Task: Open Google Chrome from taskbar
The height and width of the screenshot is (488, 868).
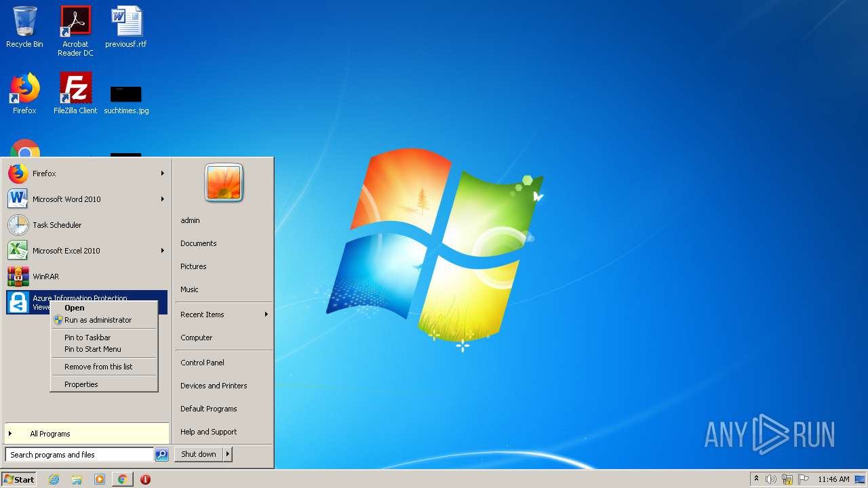Action: click(123, 479)
